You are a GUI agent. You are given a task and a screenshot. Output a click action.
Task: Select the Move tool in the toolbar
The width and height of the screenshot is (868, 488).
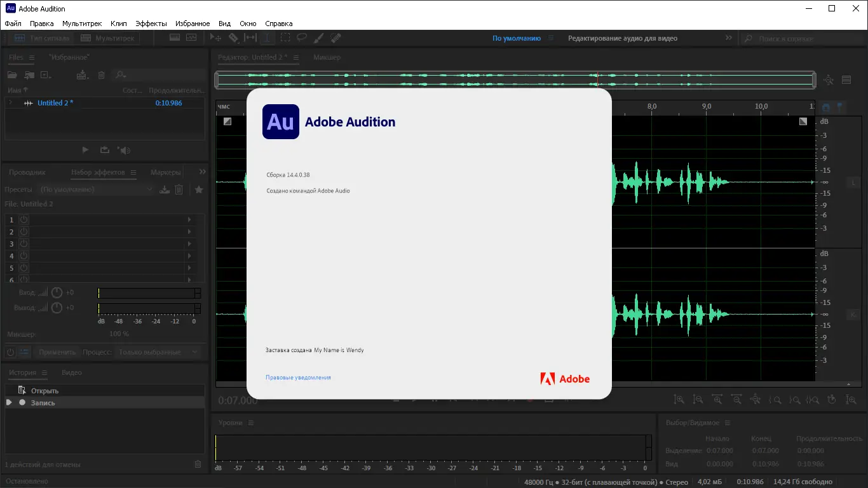pos(215,38)
